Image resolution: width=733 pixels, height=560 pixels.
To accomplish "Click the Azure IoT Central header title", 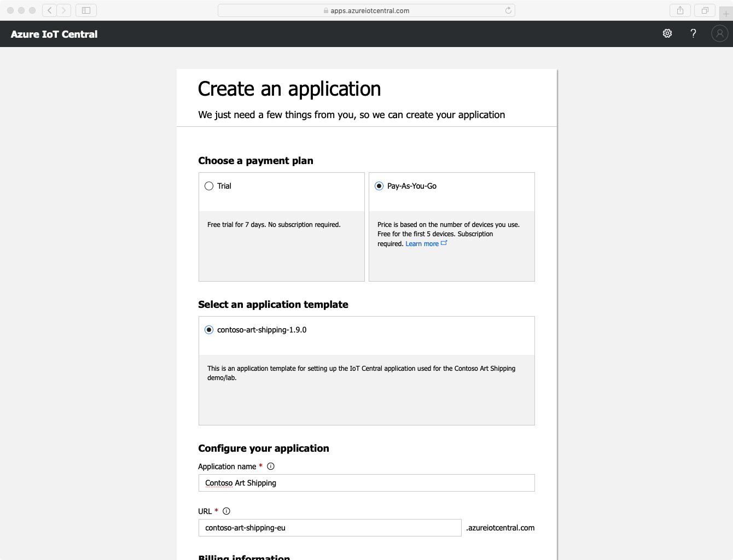I will tap(54, 34).
